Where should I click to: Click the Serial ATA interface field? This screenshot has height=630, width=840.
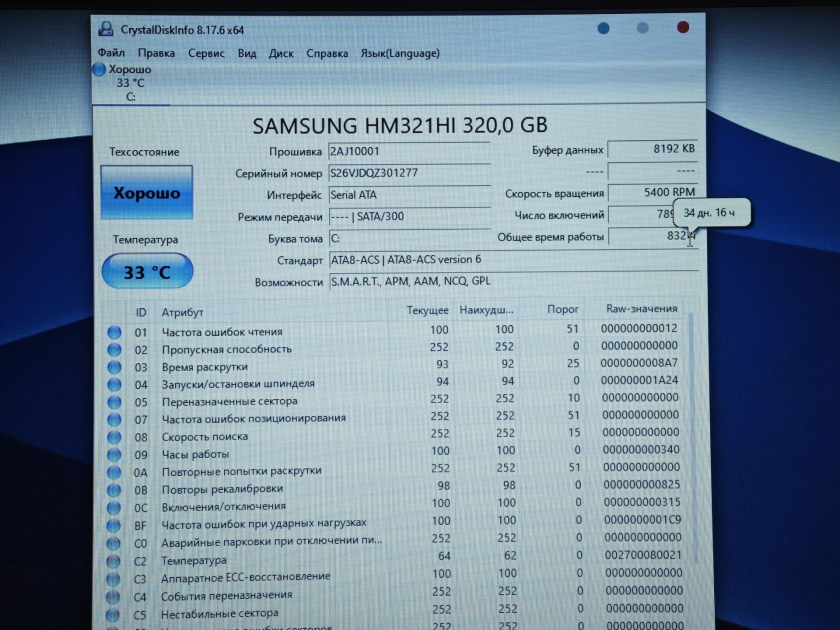409,195
